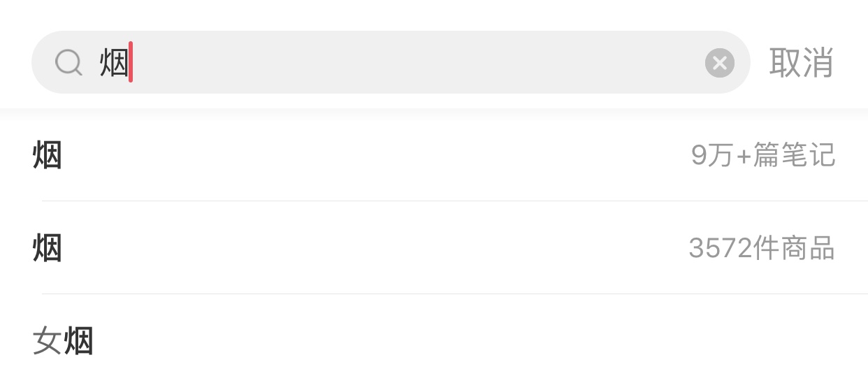Tap the first 烟 row for notes results
Viewport: 868px width, 383px height.
(349, 155)
